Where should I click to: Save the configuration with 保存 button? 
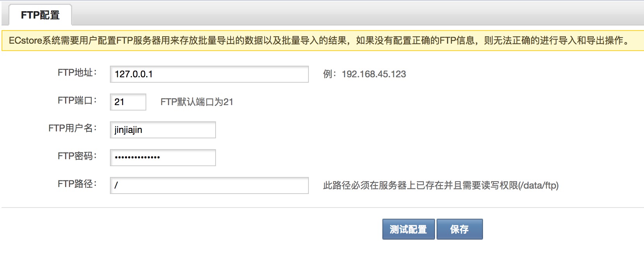[x=459, y=229]
